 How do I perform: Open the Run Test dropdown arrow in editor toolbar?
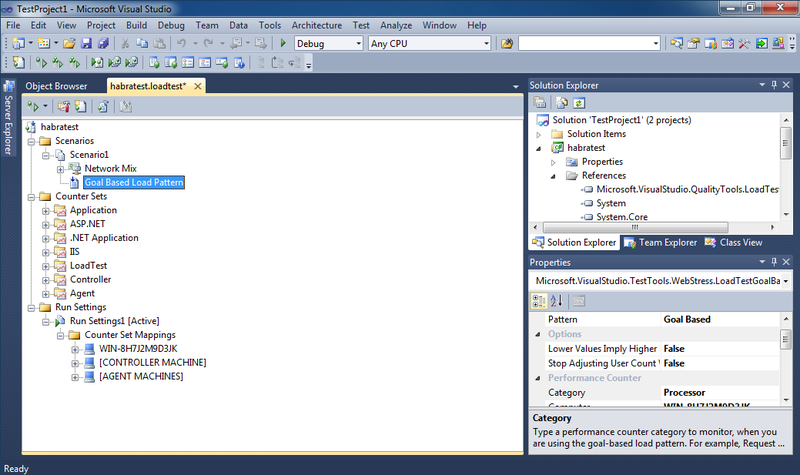(x=45, y=106)
